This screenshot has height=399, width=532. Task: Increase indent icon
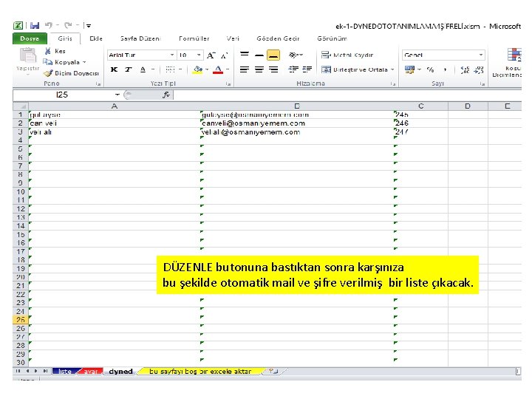click(307, 69)
